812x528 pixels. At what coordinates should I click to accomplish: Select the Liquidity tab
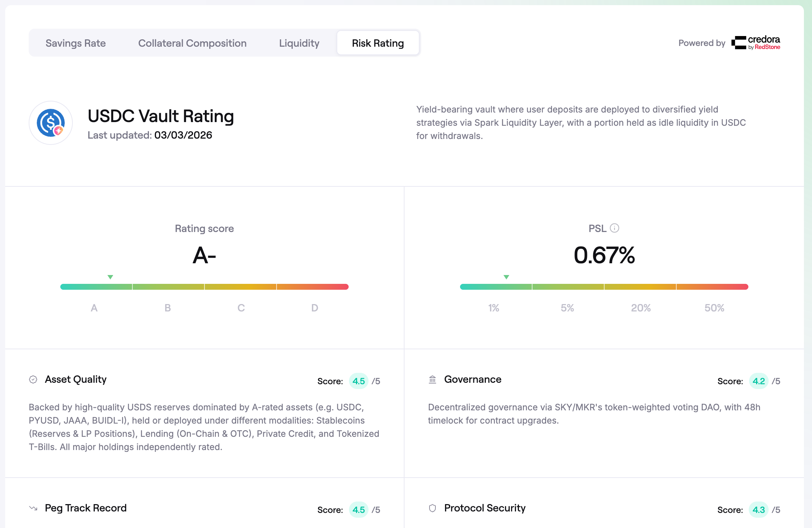299,43
